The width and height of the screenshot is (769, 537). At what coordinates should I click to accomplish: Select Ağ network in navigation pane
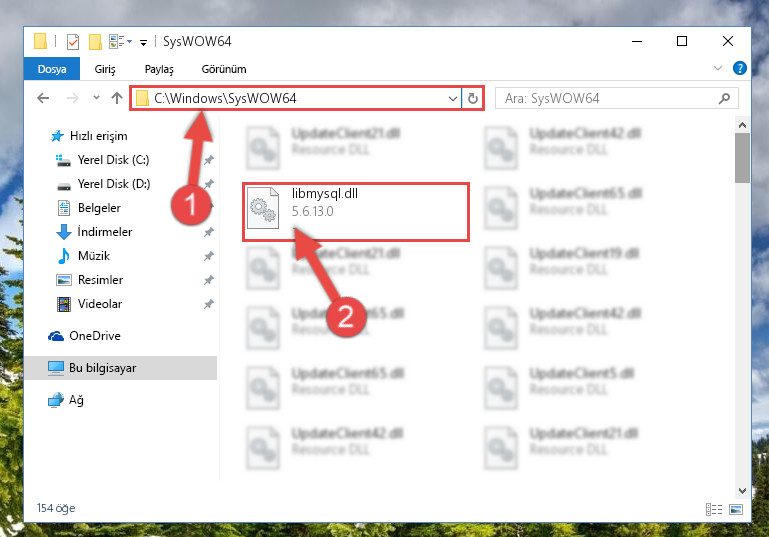coord(76,400)
